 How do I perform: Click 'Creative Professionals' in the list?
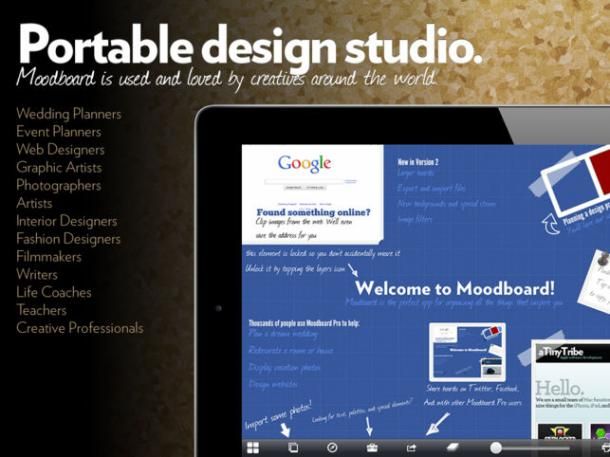[x=80, y=328]
